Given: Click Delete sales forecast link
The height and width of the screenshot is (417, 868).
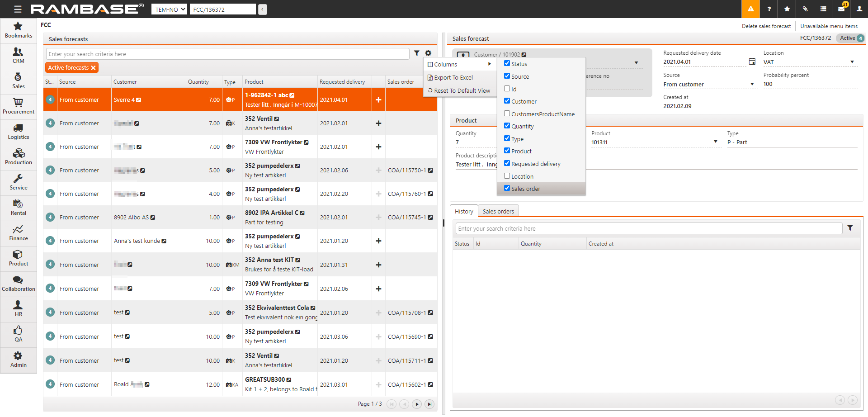Looking at the screenshot, I should coord(766,26).
